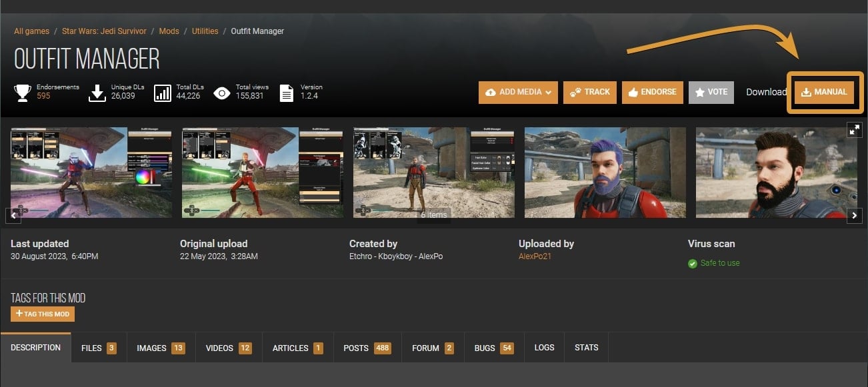This screenshot has width=868, height=387.
Task: Click the Outfit Manager title heading
Action: click(87, 59)
